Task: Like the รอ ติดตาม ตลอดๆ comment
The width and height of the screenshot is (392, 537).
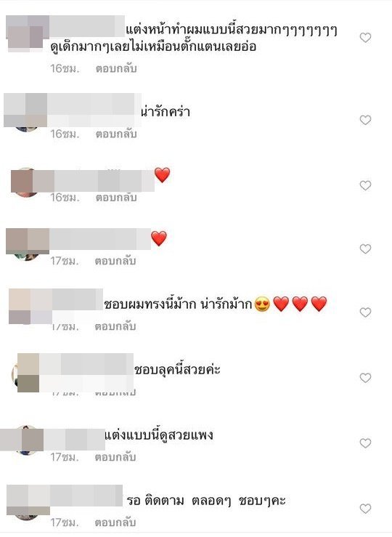Action: click(365, 509)
